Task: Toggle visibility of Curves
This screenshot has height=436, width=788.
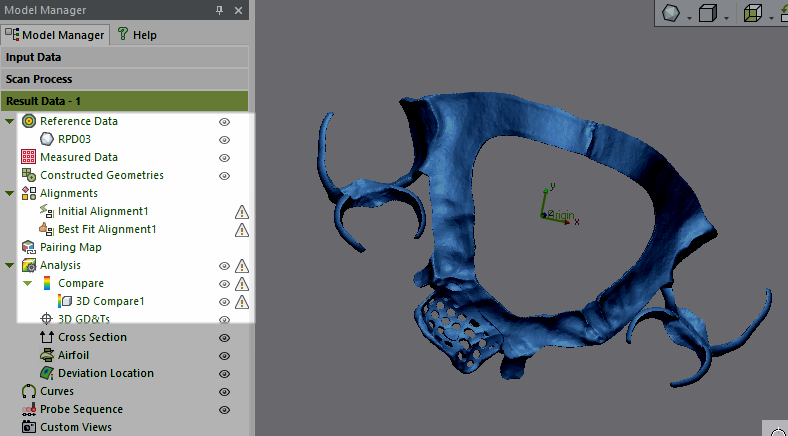Action: click(x=224, y=392)
